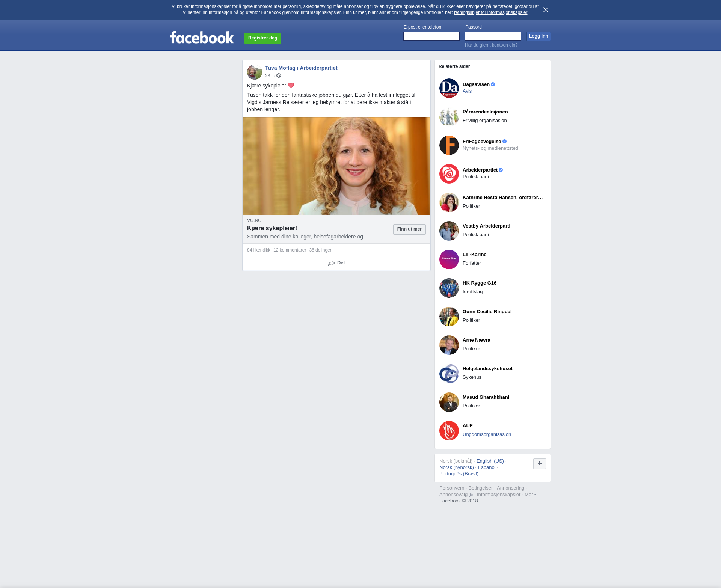The width and height of the screenshot is (721, 588).
Task: Open the Betingelser footer link
Action: tap(480, 488)
